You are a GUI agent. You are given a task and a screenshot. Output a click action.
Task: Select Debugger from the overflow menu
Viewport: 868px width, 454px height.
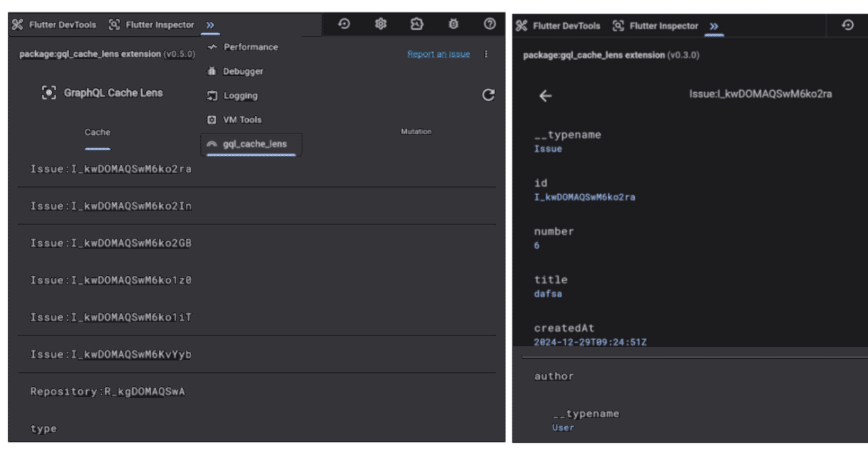243,71
